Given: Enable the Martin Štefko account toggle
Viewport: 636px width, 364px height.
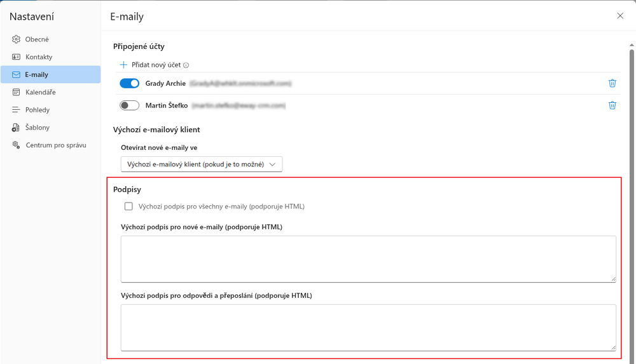Looking at the screenshot, I should [x=129, y=105].
